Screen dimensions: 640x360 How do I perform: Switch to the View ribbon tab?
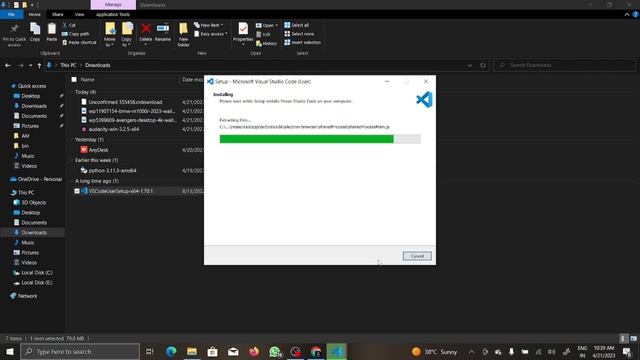tap(79, 15)
